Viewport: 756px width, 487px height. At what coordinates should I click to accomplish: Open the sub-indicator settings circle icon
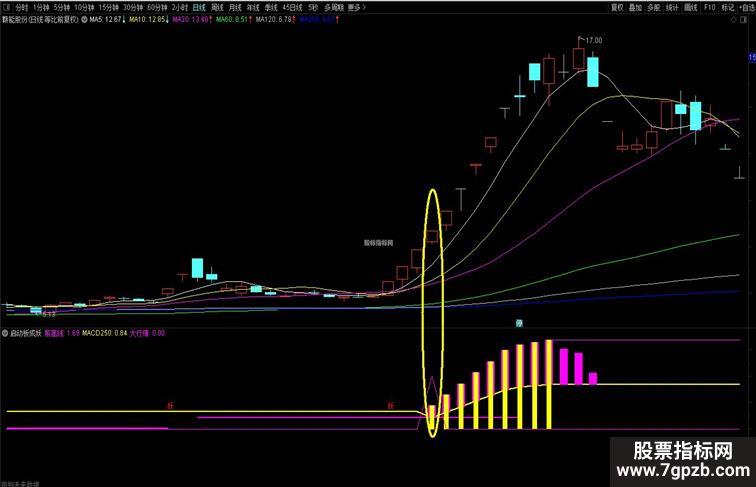click(x=5, y=333)
